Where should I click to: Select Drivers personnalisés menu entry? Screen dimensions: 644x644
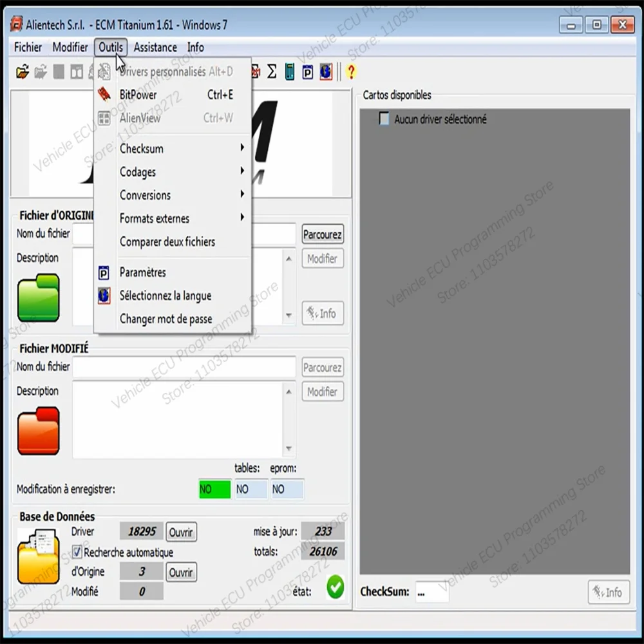point(173,71)
